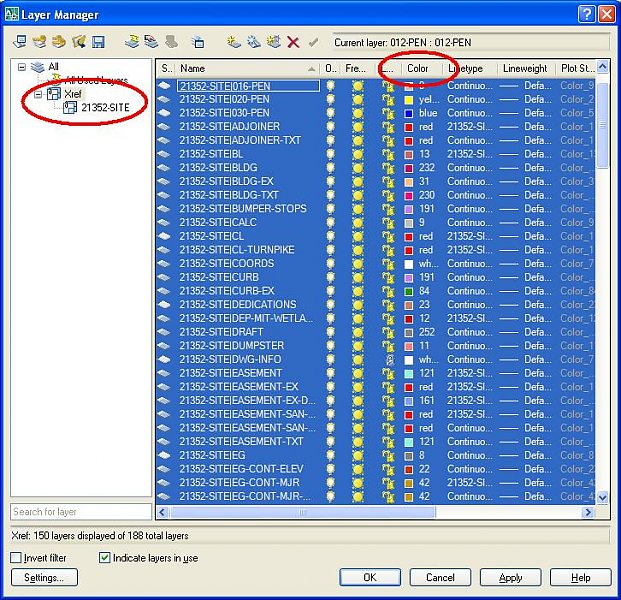Open the Layer Standards toolbar icon
Viewport: 621px width, 600px height.
20,42
